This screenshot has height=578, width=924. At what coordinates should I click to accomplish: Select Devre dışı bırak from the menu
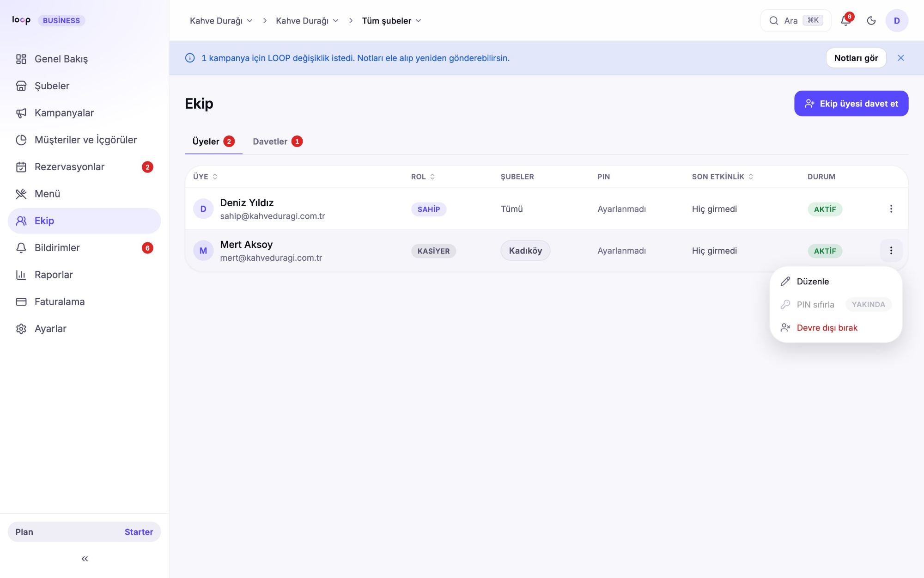(836, 328)
